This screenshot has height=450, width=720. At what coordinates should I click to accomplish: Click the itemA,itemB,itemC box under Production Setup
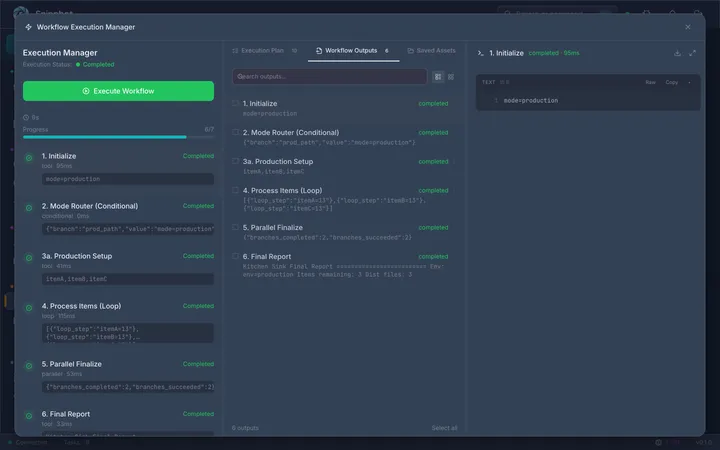click(x=128, y=279)
